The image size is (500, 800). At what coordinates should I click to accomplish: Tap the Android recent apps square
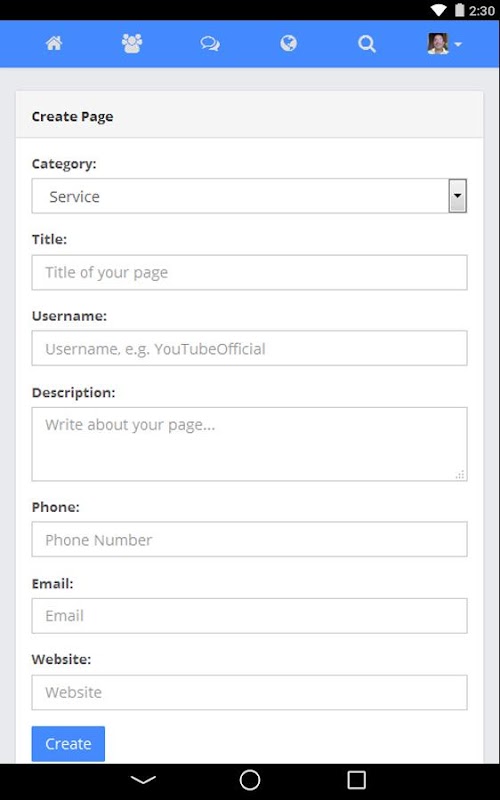357,780
